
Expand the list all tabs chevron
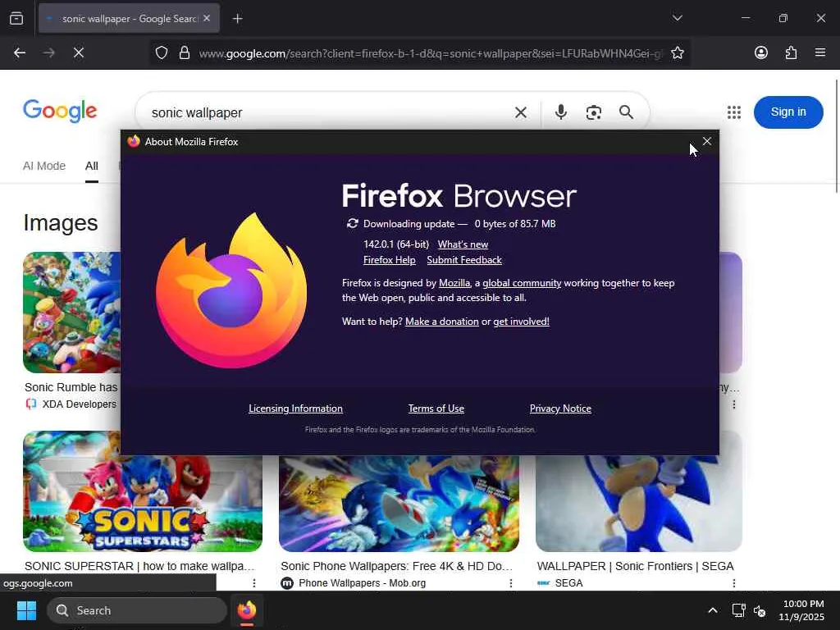[x=677, y=18]
